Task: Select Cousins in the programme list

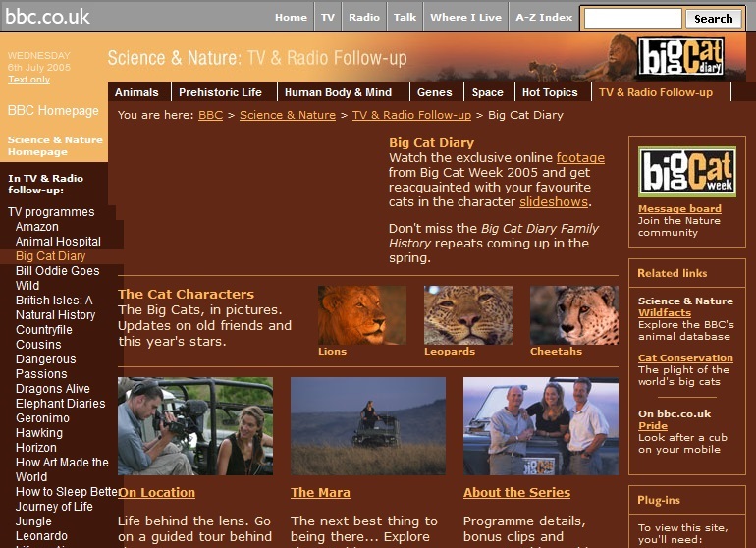Action: tap(38, 345)
